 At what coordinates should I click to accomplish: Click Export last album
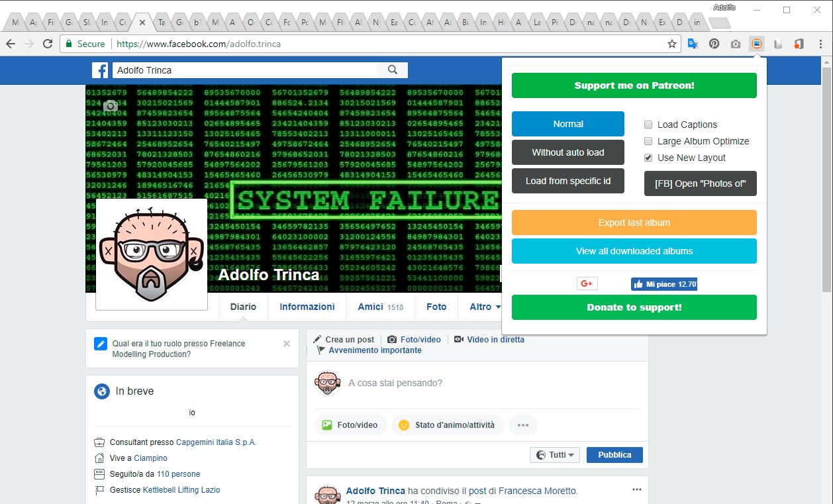tap(634, 223)
